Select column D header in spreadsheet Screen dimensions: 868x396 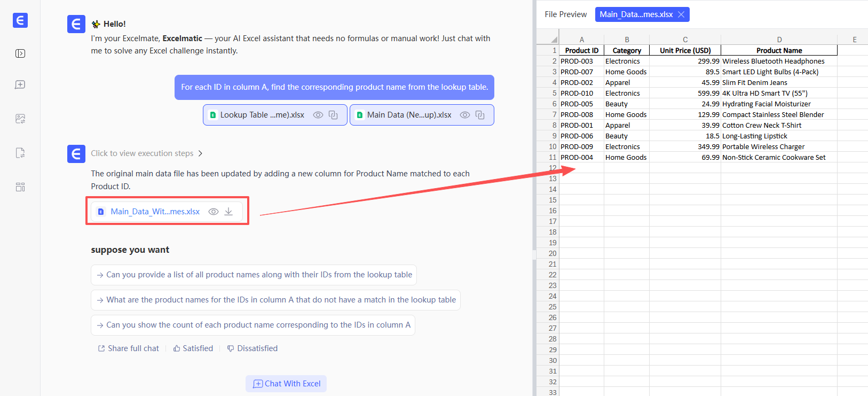[x=779, y=40]
